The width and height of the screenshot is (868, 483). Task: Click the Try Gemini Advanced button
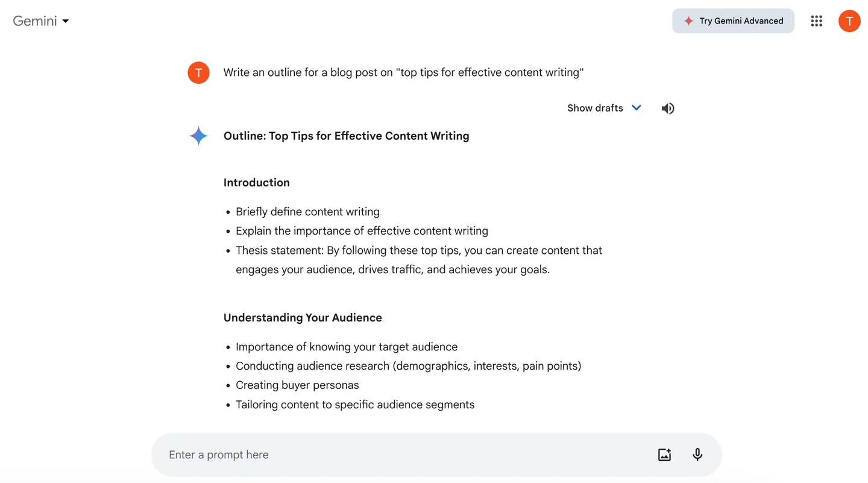[733, 21]
